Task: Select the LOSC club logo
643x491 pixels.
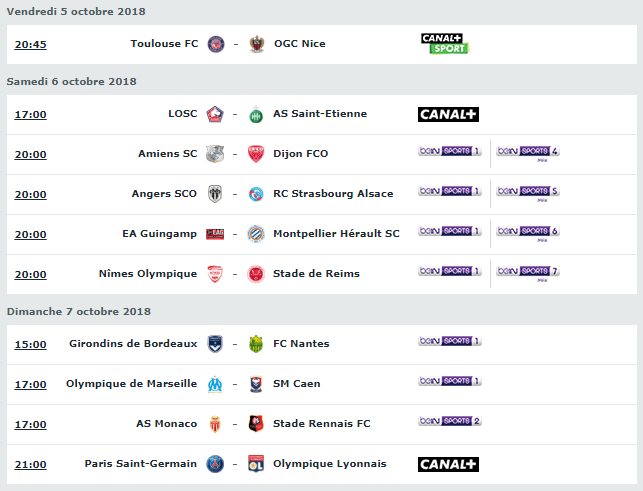Action: coord(215,114)
